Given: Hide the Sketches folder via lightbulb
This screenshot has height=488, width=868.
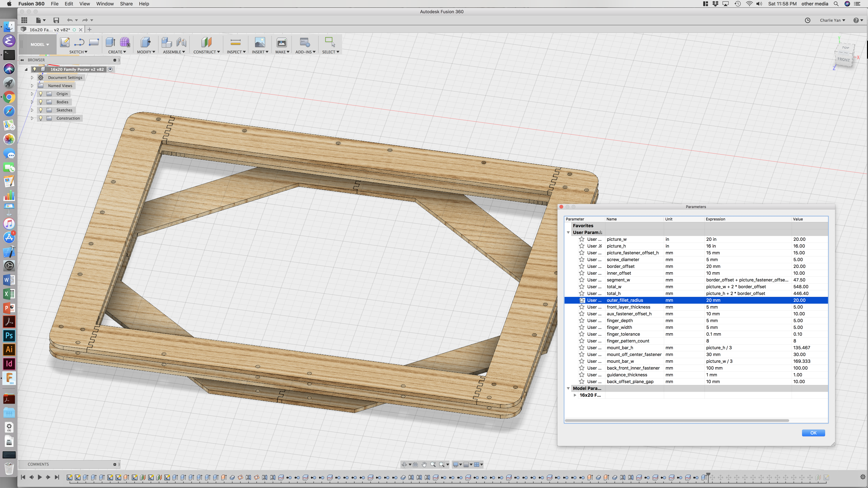Looking at the screenshot, I should tap(41, 110).
